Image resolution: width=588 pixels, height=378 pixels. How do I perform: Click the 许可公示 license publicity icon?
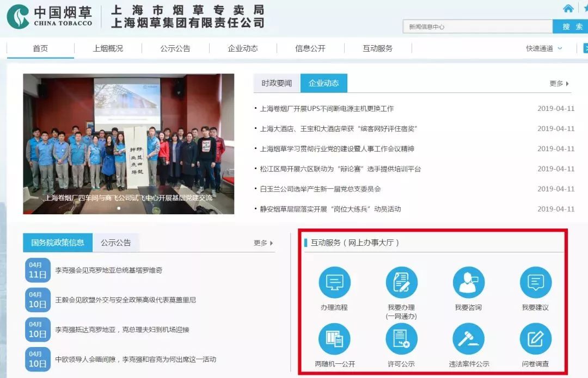click(401, 340)
